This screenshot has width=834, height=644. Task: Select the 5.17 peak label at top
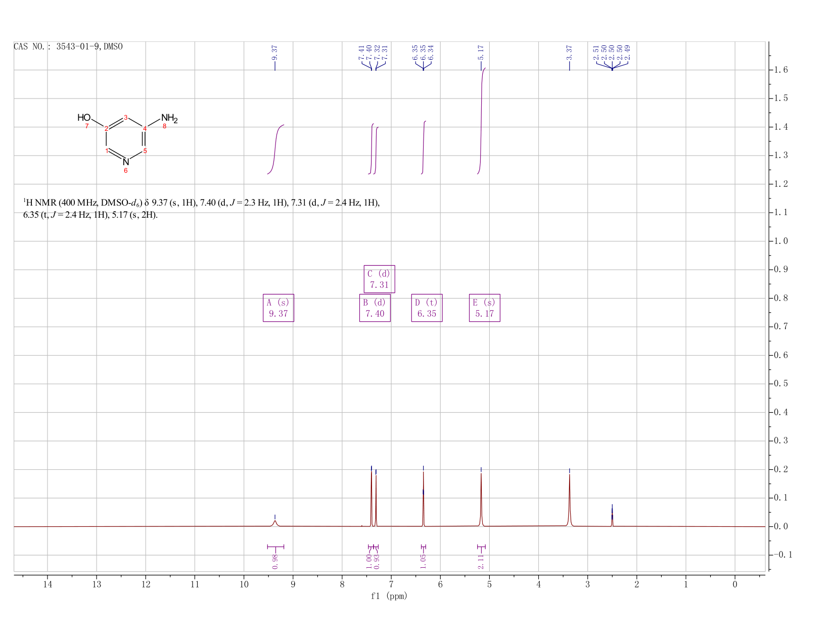pos(481,53)
